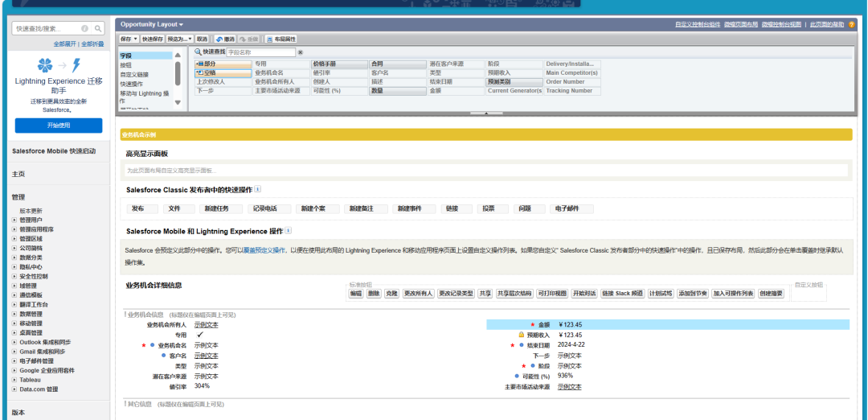The image size is (868, 420).
Task: Click scroll-up arrow in palette category list
Action: 178,56
